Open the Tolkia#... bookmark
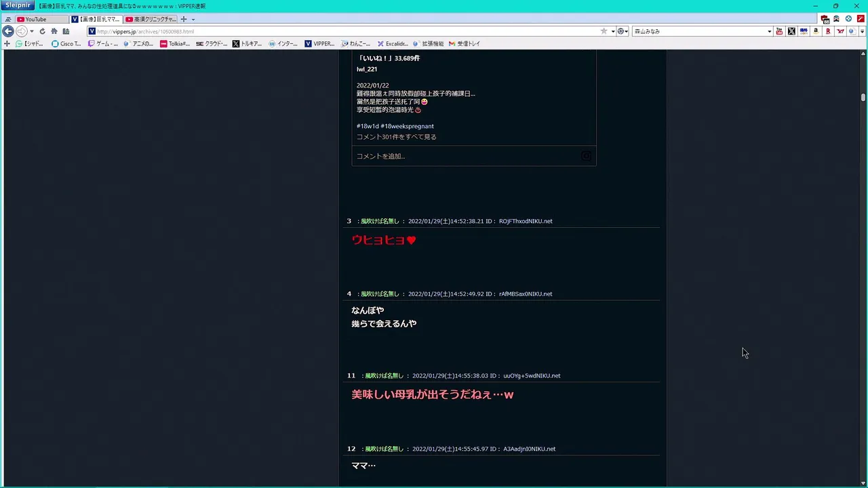The height and width of the screenshot is (488, 868). (x=175, y=43)
